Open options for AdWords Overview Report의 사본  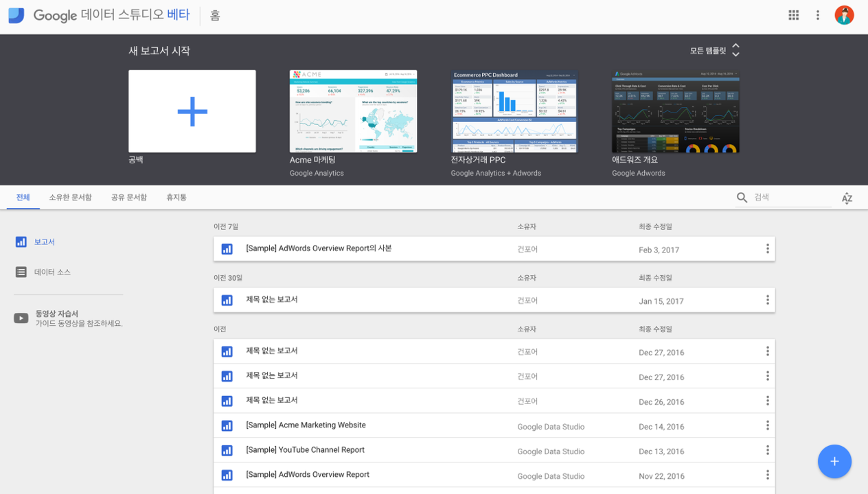767,249
